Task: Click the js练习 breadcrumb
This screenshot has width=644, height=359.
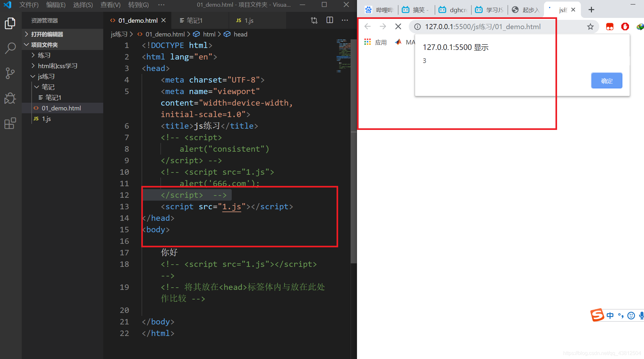Action: click(119, 34)
